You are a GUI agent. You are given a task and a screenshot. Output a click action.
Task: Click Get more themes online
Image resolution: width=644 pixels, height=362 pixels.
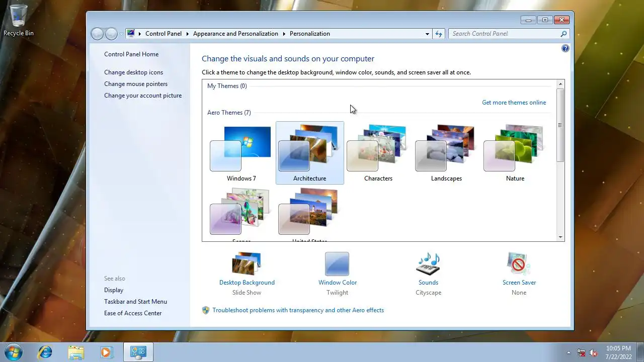514,103
